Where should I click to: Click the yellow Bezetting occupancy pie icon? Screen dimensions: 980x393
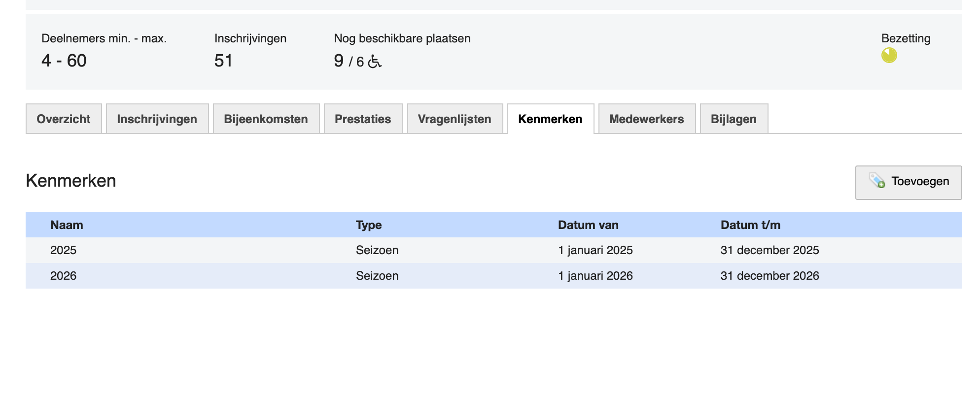point(889,55)
